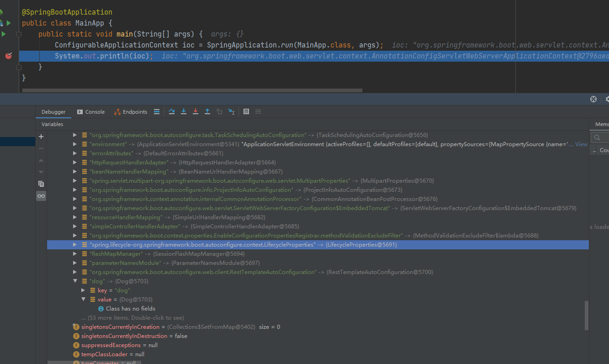Click green run icon next to main method
The height and width of the screenshot is (364, 609).
4,34
